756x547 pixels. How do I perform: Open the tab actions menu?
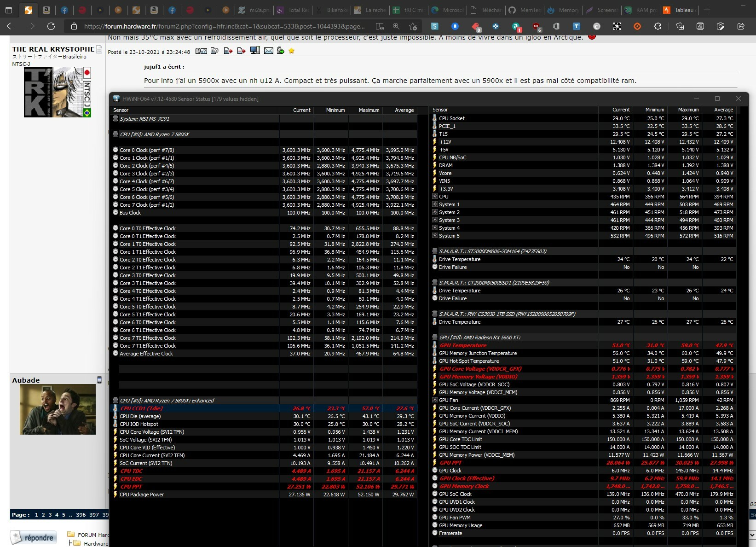pyautogui.click(x=8, y=10)
